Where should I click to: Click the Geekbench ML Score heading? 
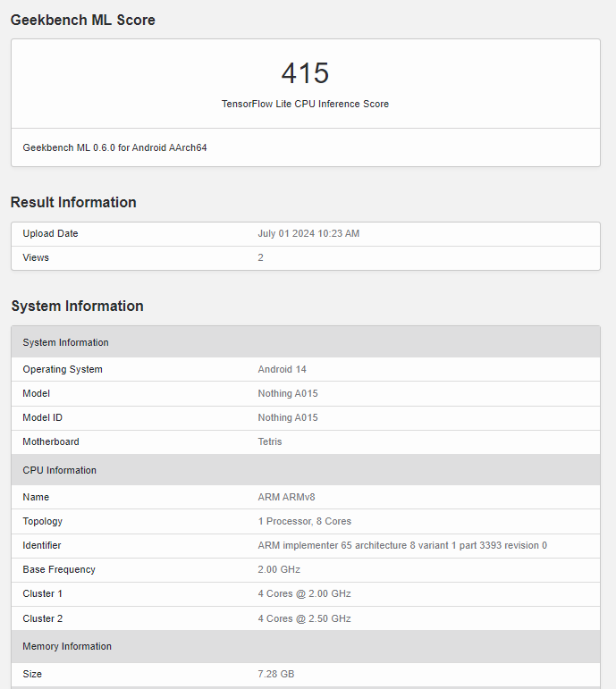click(x=82, y=21)
